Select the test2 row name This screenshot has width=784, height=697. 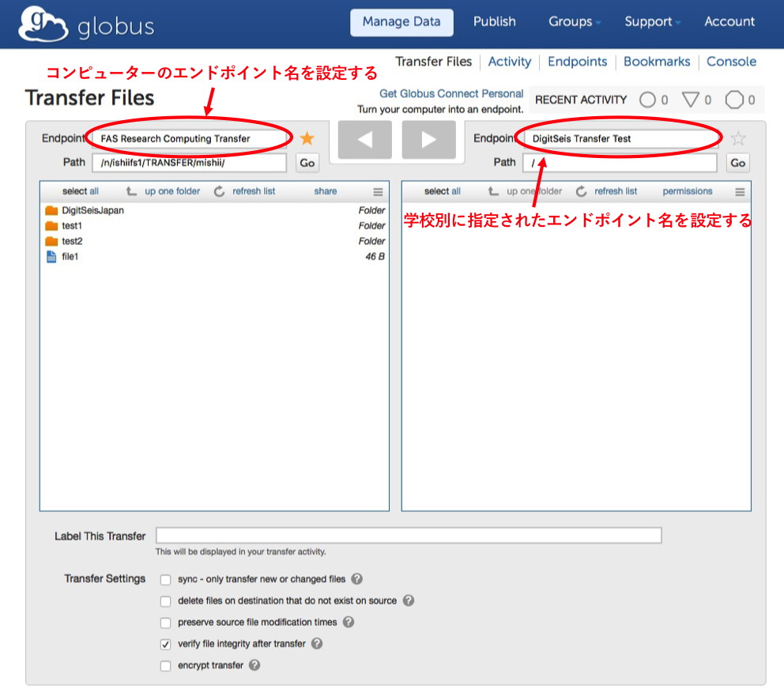pyautogui.click(x=72, y=242)
